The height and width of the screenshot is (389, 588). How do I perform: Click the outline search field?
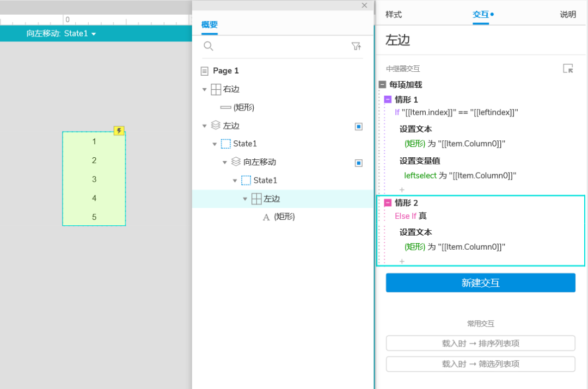(281, 46)
